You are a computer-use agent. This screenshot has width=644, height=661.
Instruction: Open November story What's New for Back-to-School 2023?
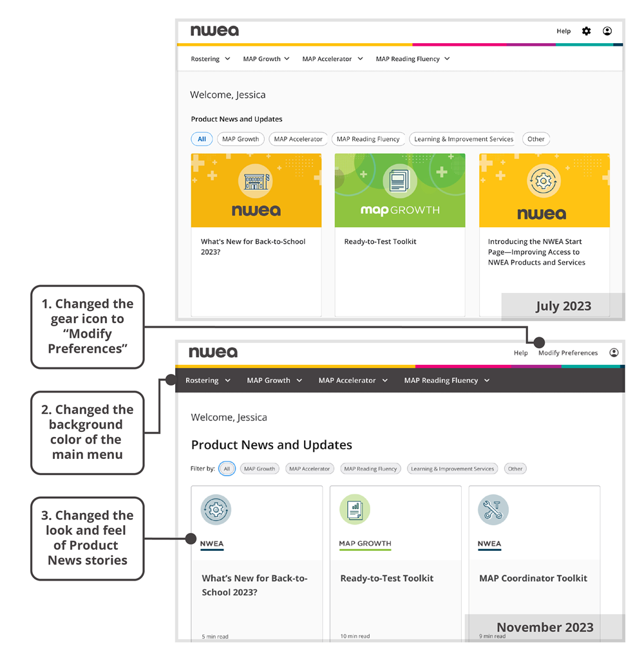(x=255, y=585)
